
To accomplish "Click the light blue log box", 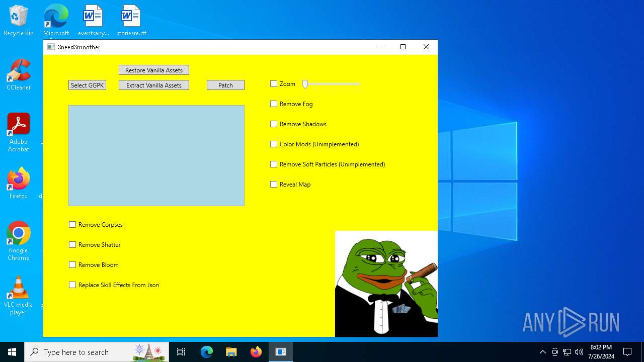I will (156, 155).
